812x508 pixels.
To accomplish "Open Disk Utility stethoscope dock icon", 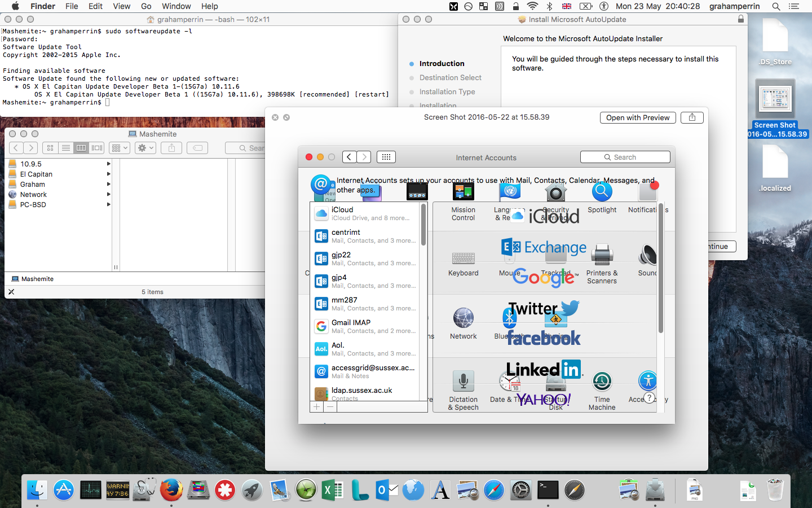I will (x=144, y=490).
